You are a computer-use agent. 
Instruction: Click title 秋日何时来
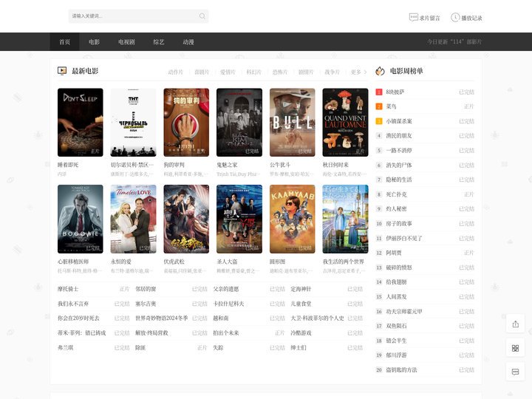tap(335, 165)
